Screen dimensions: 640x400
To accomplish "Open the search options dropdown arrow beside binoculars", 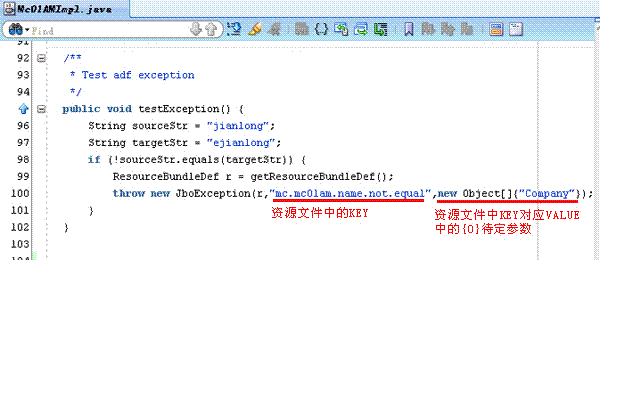I will [x=27, y=30].
